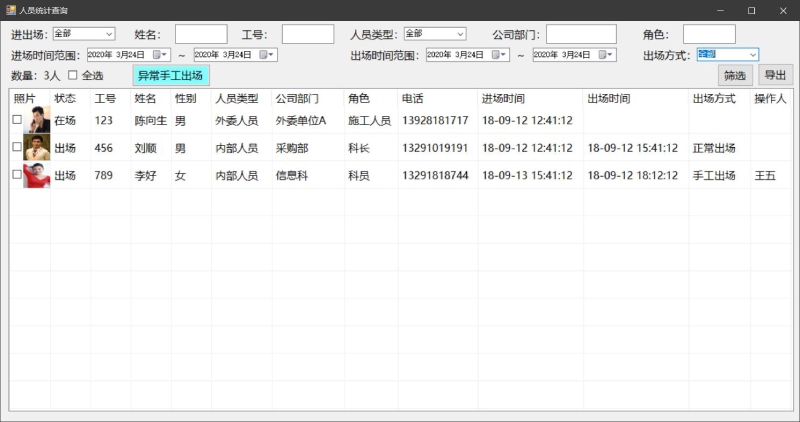Click the photo thumbnail of 陈向生
800x422 pixels.
pyautogui.click(x=37, y=121)
